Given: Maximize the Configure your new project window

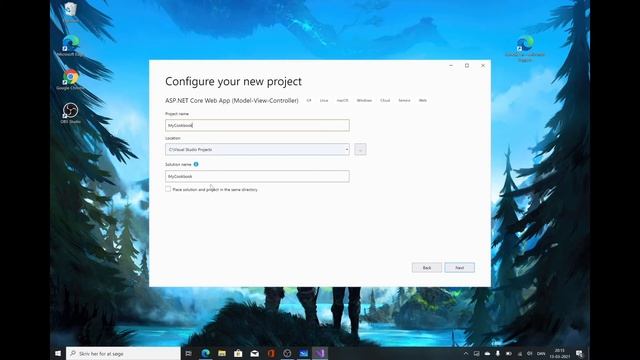Looking at the screenshot, I should coord(467,65).
